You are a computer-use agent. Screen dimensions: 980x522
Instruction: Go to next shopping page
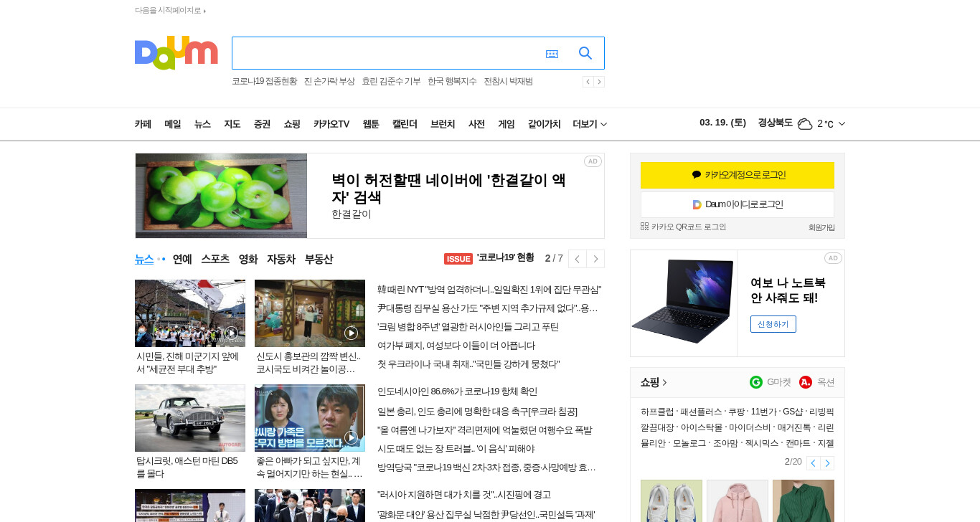pyautogui.click(x=827, y=463)
